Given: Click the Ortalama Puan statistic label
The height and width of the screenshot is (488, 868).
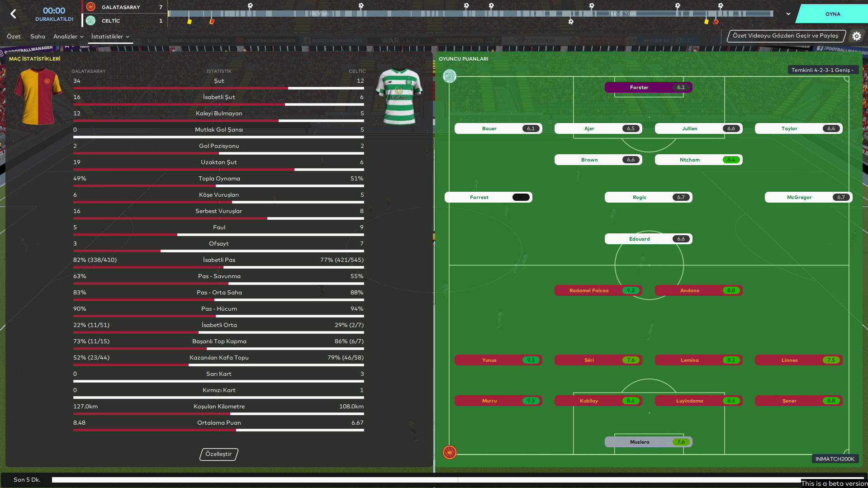Looking at the screenshot, I should pyautogui.click(x=219, y=423).
